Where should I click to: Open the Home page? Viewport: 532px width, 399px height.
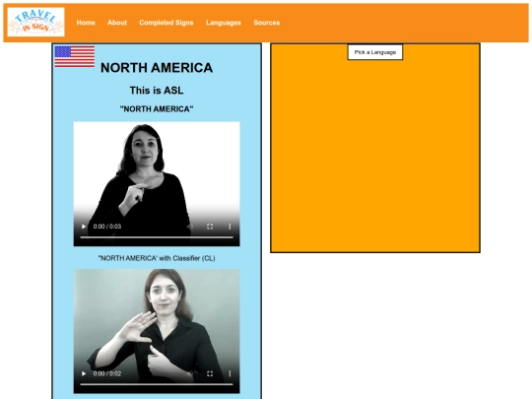click(x=86, y=23)
